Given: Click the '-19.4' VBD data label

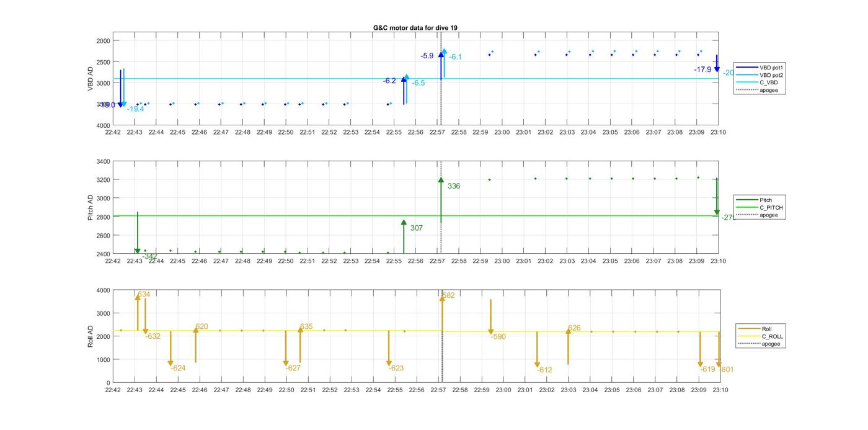Looking at the screenshot, I should click(x=136, y=109).
